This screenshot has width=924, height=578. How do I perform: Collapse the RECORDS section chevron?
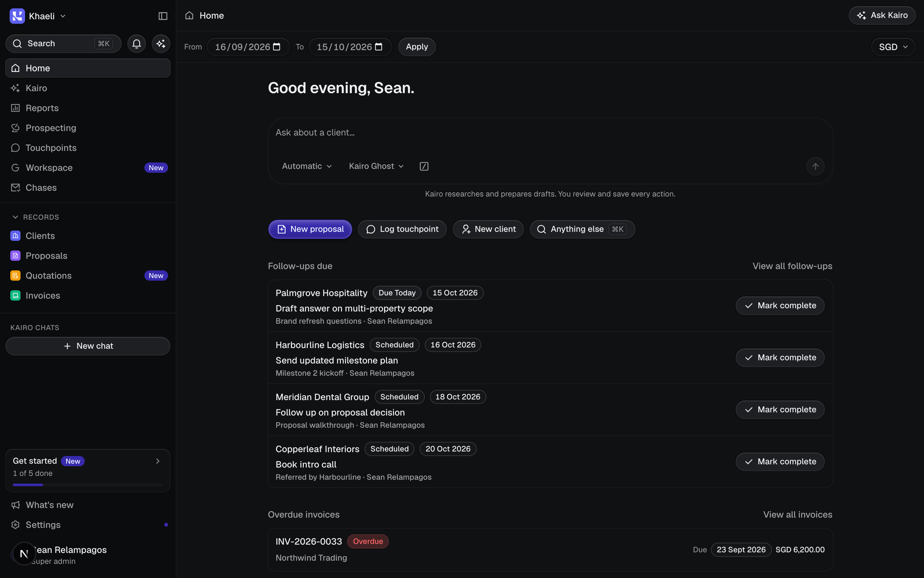click(15, 217)
